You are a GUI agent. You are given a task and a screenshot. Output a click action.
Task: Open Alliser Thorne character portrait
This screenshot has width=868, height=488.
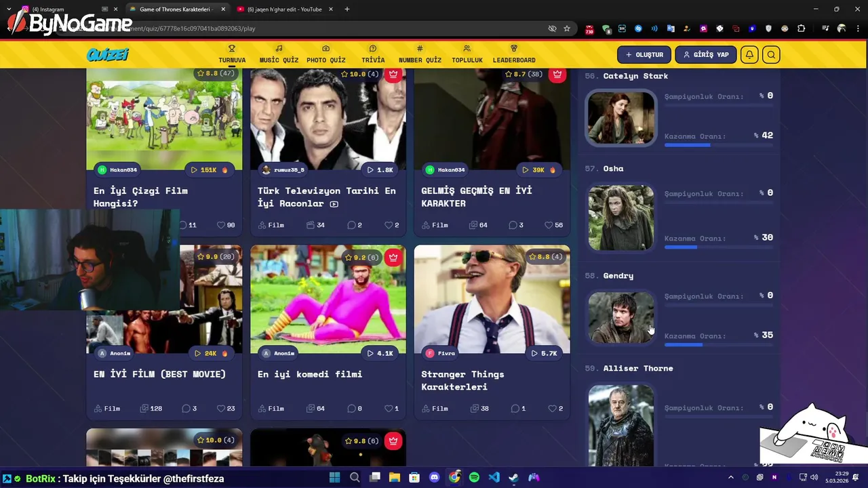621,426
